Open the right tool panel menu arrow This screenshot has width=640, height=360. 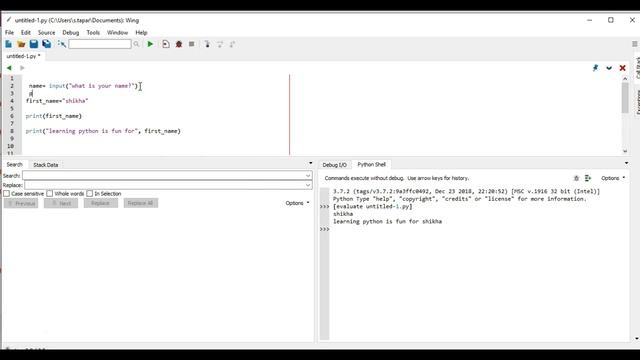[x=627, y=163]
